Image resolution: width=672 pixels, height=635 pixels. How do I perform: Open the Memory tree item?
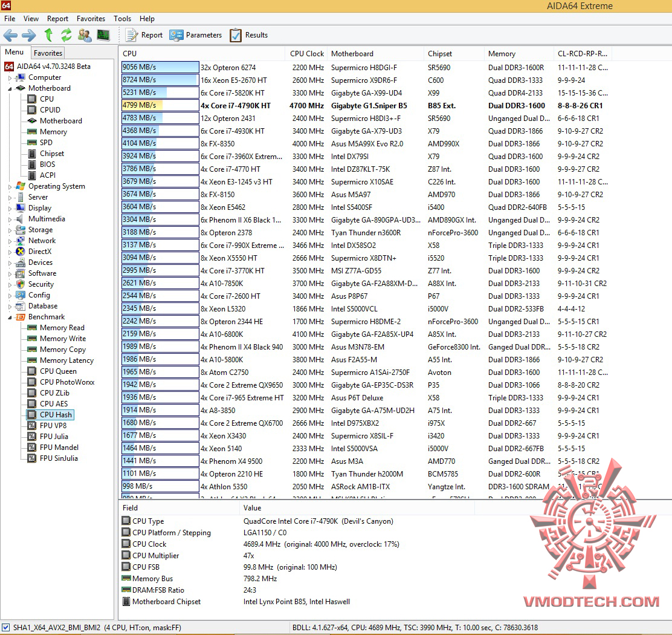[x=53, y=132]
